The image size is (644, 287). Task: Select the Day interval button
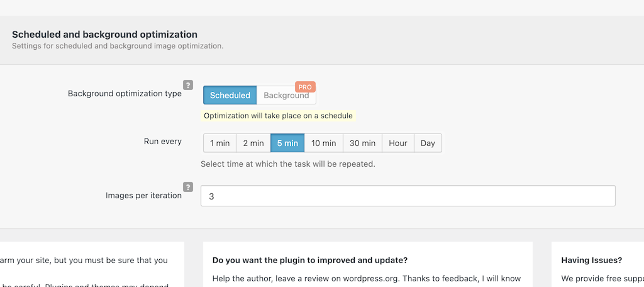[428, 143]
